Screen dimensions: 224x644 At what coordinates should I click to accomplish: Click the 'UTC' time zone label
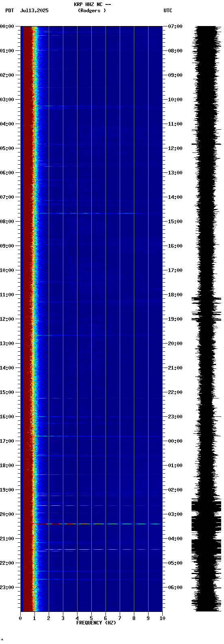pyautogui.click(x=168, y=11)
